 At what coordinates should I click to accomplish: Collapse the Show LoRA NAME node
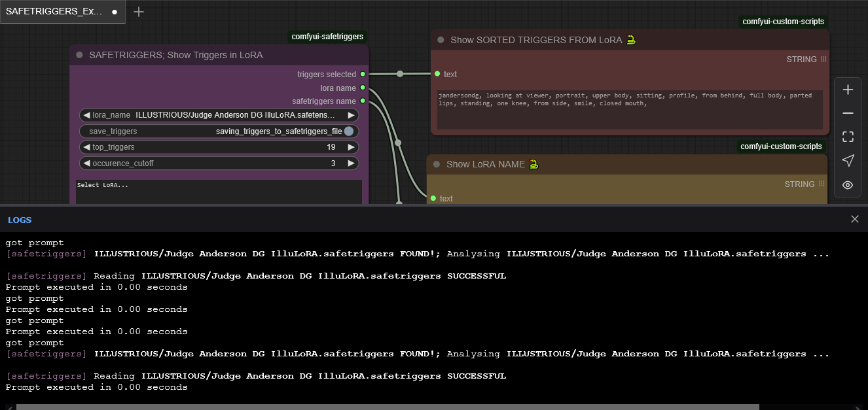coord(437,164)
